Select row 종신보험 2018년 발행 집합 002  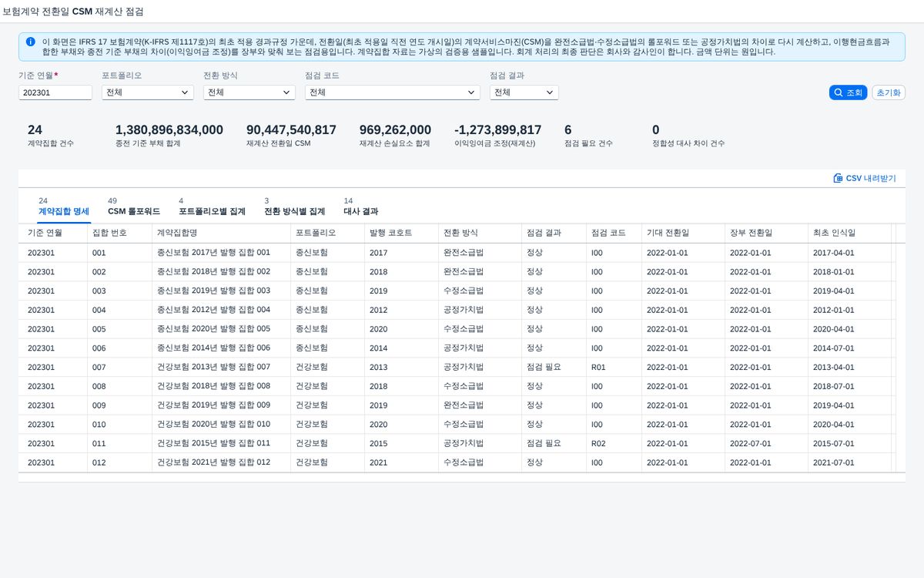[x=459, y=271]
